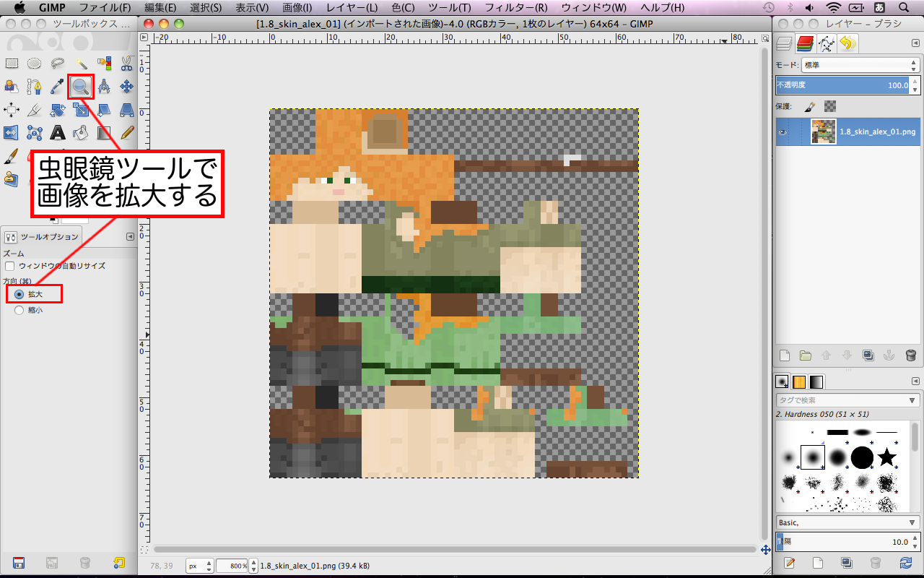924x578 pixels.
Task: Open the ファイル(F) menu
Action: (x=105, y=8)
